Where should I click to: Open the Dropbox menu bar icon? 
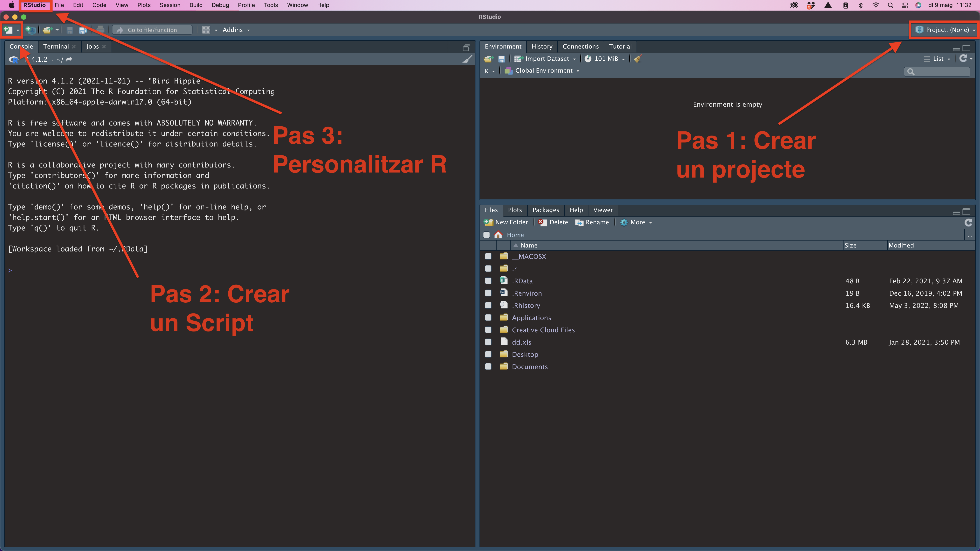811,5
